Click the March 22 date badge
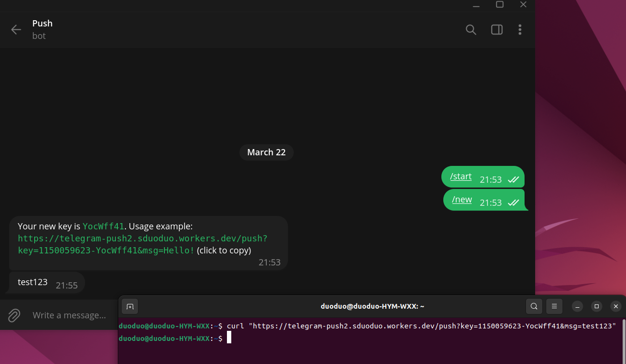626x364 pixels. pyautogui.click(x=266, y=152)
